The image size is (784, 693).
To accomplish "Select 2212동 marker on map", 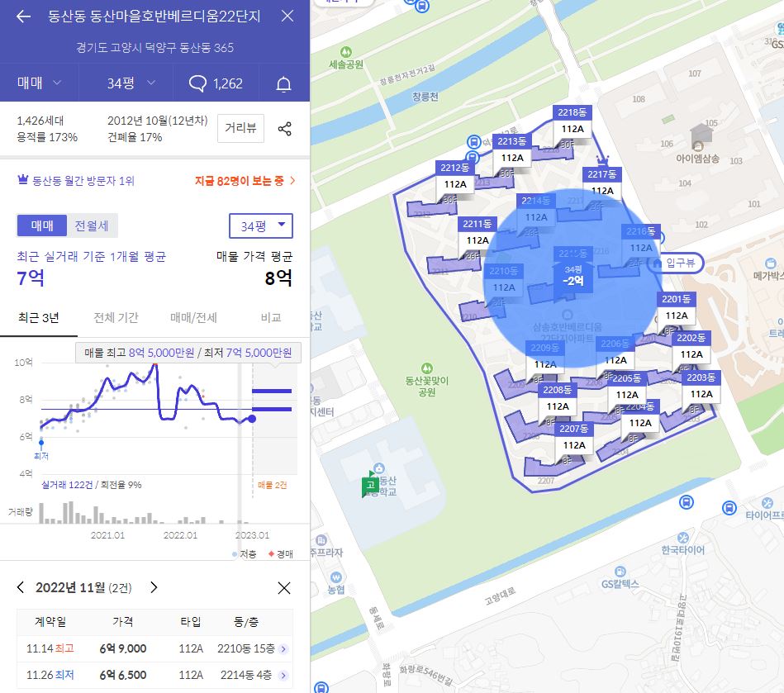I will (x=454, y=176).
